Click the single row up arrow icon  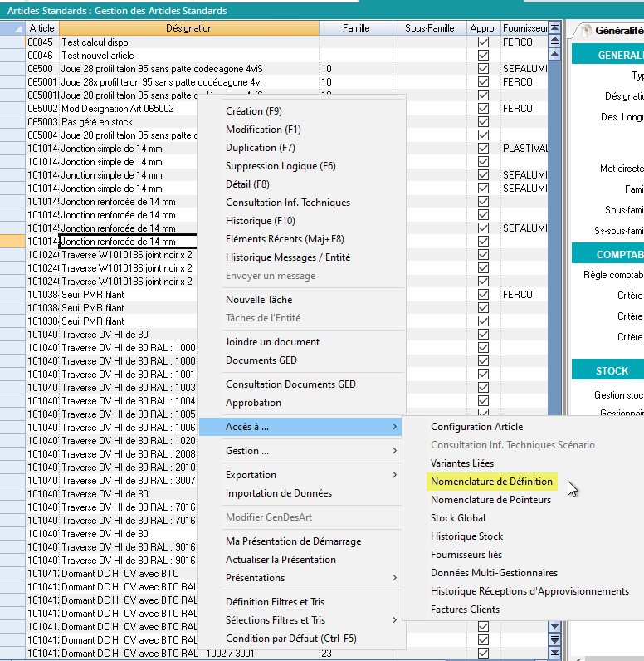pos(554,54)
